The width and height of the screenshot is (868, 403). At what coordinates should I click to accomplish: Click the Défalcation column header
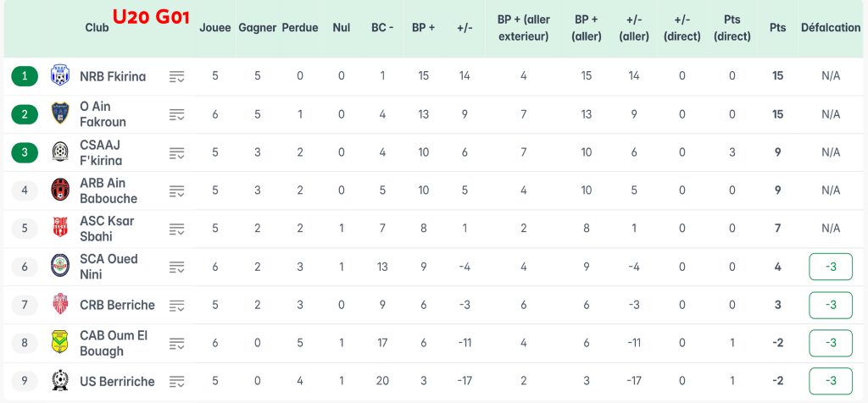[x=830, y=28]
